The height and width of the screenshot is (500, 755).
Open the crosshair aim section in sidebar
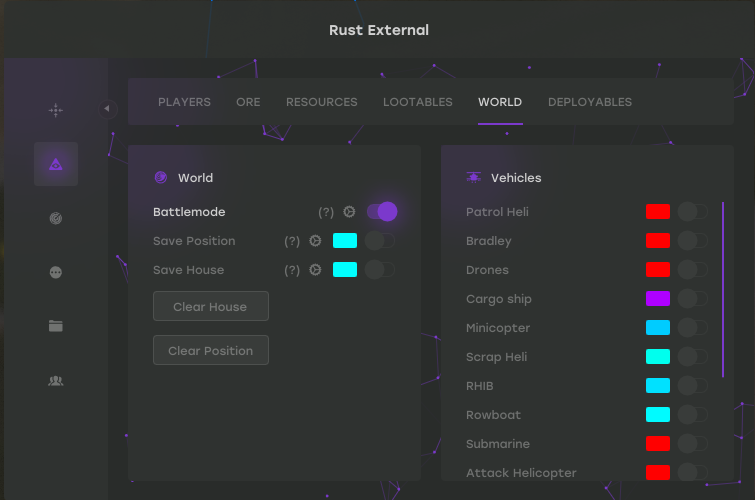(x=56, y=110)
